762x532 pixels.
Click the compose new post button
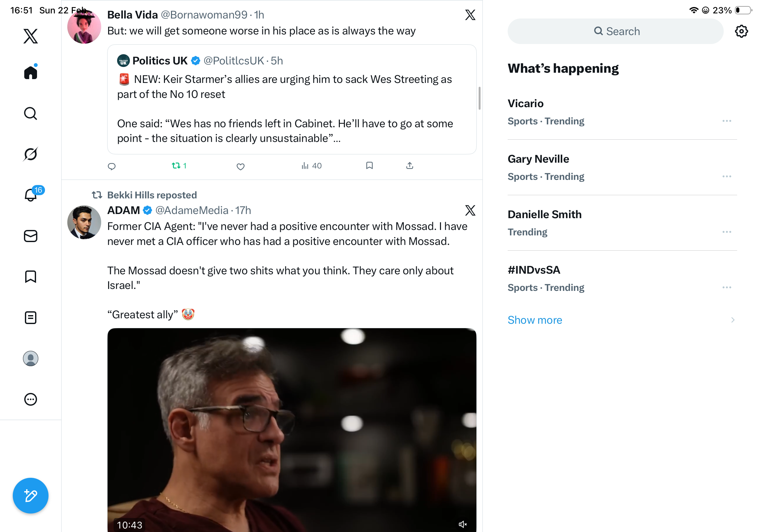(x=31, y=496)
